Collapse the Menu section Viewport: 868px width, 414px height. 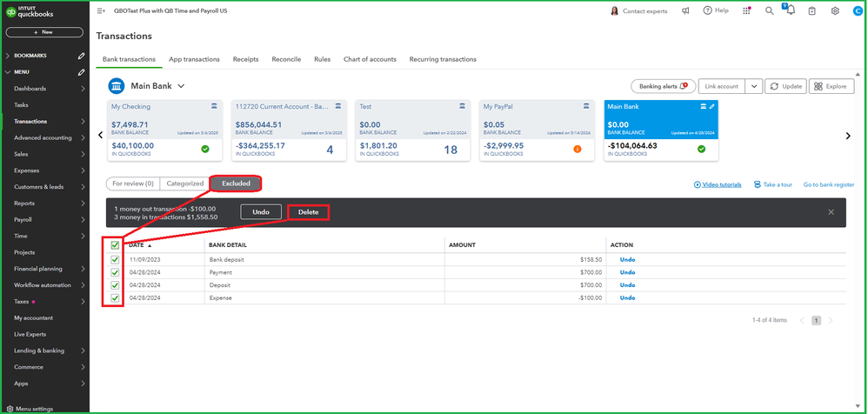click(x=7, y=72)
